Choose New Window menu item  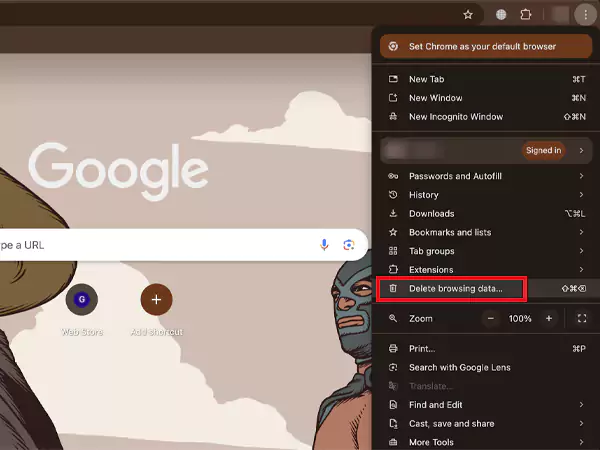(486, 98)
